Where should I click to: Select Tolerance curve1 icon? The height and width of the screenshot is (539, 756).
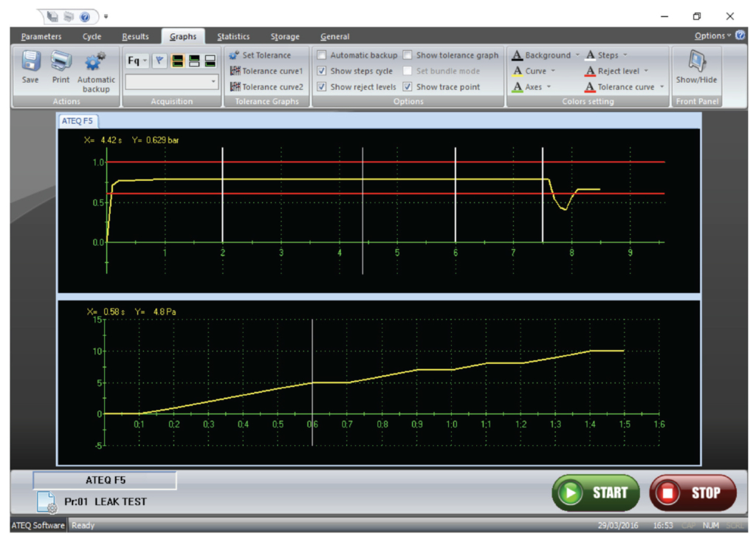[x=236, y=71]
